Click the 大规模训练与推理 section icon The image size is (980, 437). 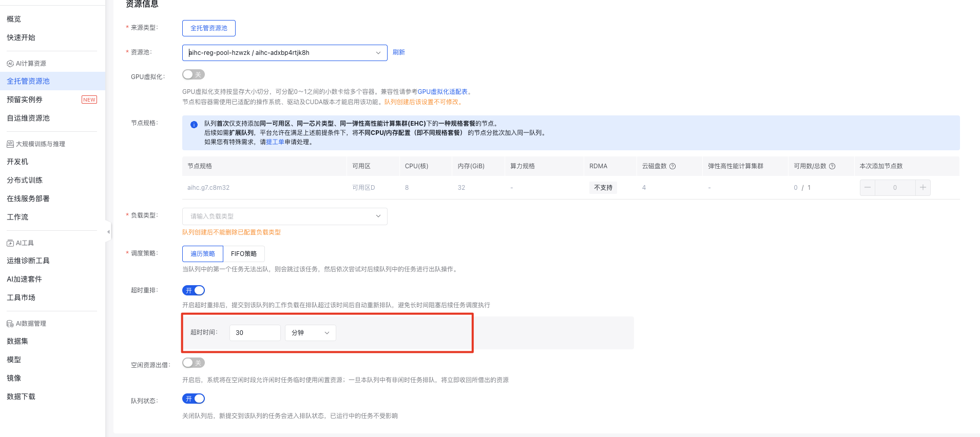click(x=10, y=144)
